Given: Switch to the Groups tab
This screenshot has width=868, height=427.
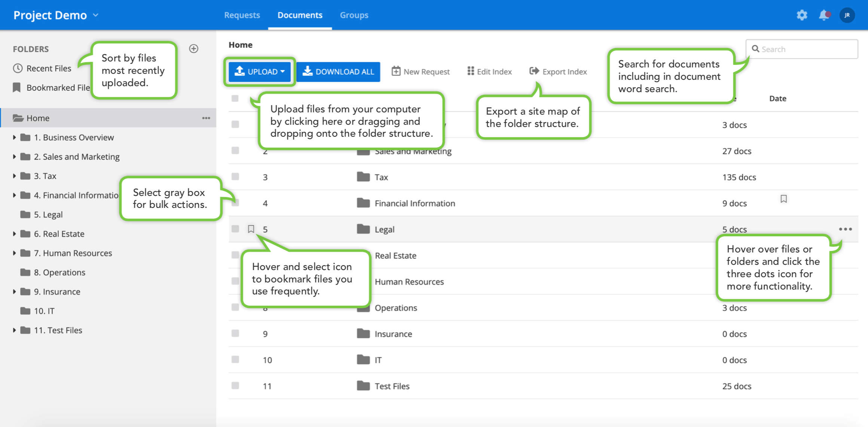Looking at the screenshot, I should pos(354,15).
